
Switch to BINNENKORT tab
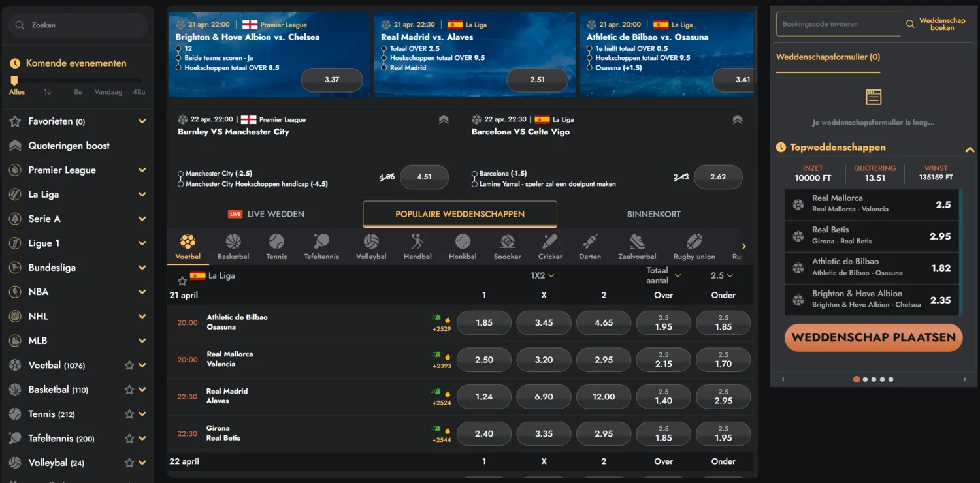point(654,214)
